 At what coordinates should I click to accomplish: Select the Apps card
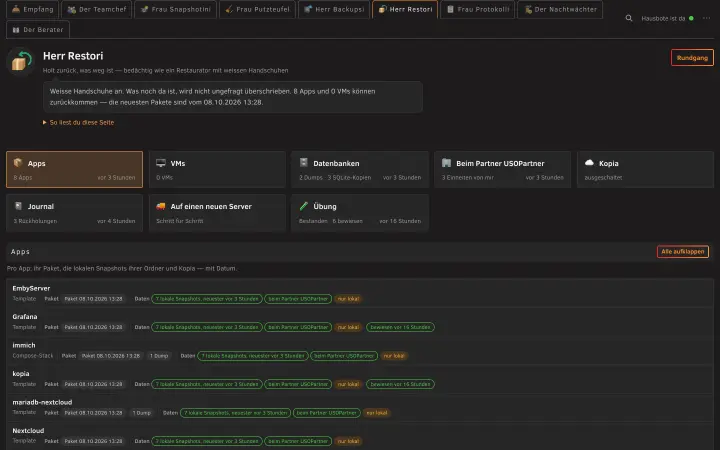(x=74, y=169)
